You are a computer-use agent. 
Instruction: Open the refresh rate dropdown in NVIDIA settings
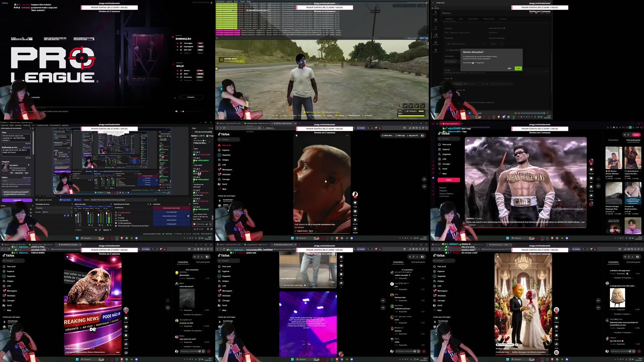click(502, 44)
